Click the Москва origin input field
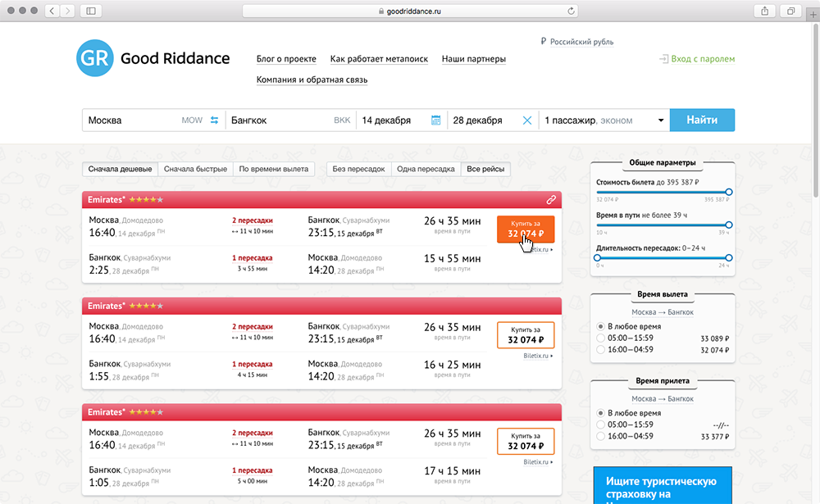The width and height of the screenshot is (820, 504). [x=131, y=120]
